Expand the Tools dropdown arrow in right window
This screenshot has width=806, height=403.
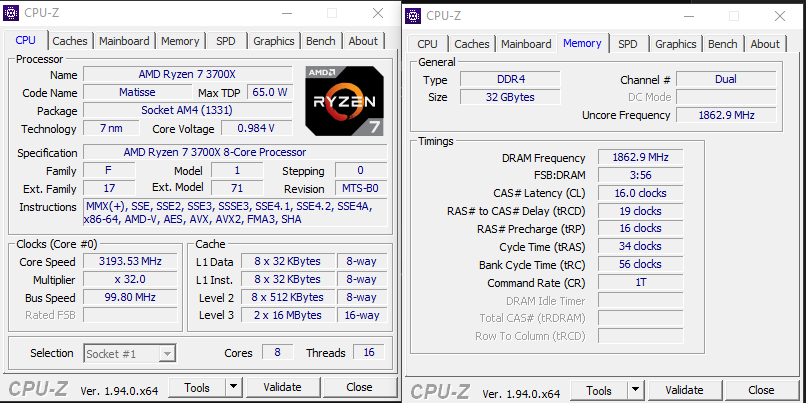tap(635, 391)
